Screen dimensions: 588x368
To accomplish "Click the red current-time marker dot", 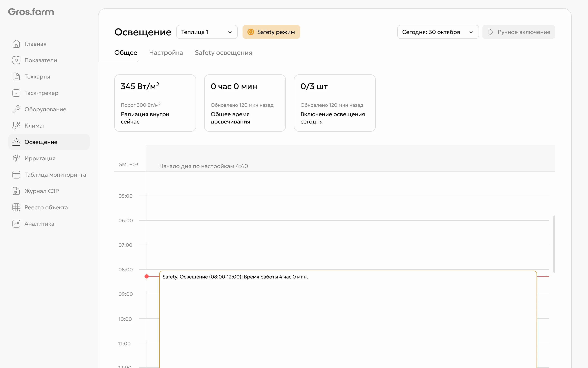I will [147, 276].
